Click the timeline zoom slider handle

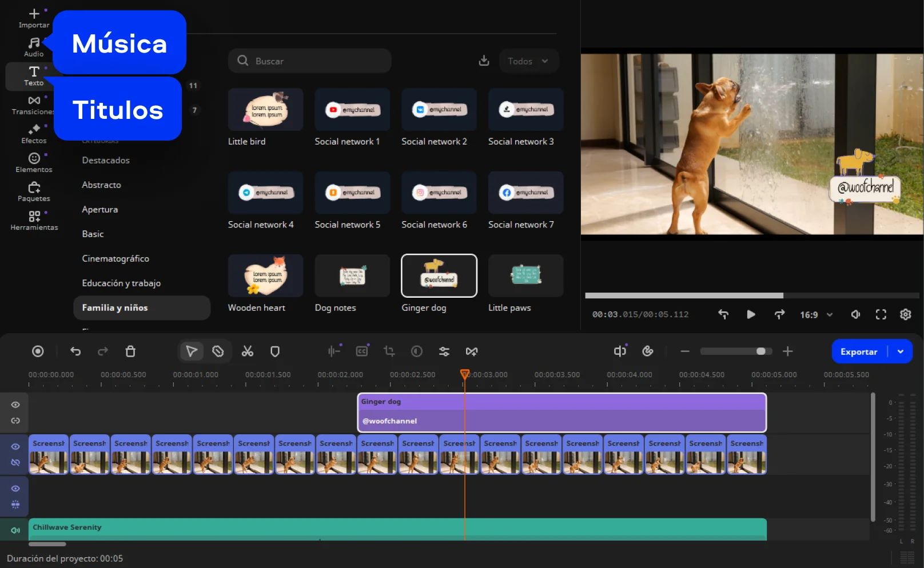coord(760,351)
